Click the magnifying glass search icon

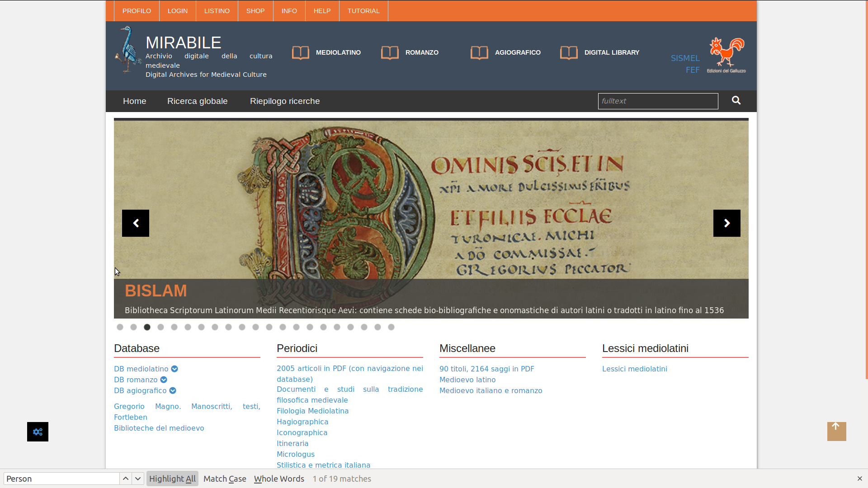[736, 100]
